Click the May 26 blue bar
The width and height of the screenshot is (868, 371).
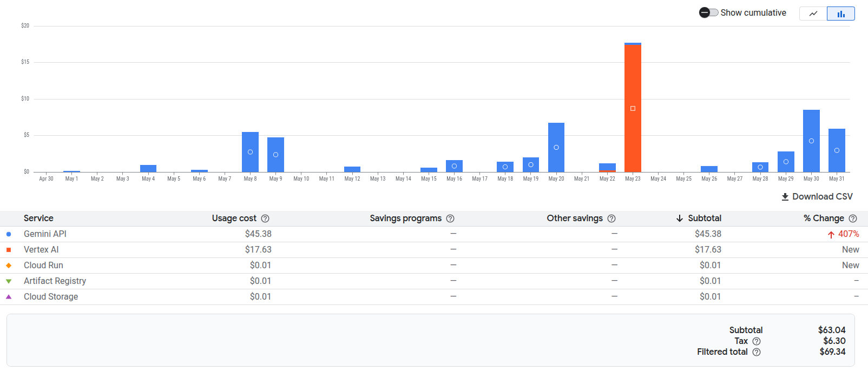tap(709, 169)
